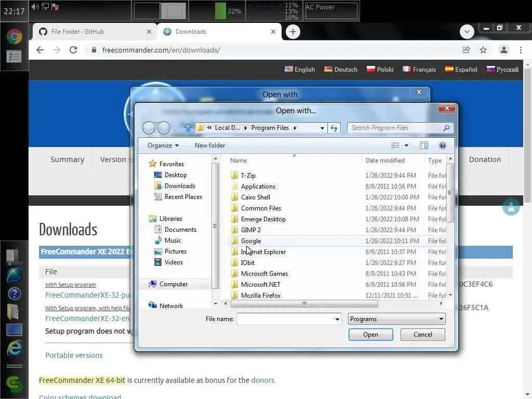The image size is (532, 399).
Task: Click the file list vertical scrollbar thumb
Action: 450,193
